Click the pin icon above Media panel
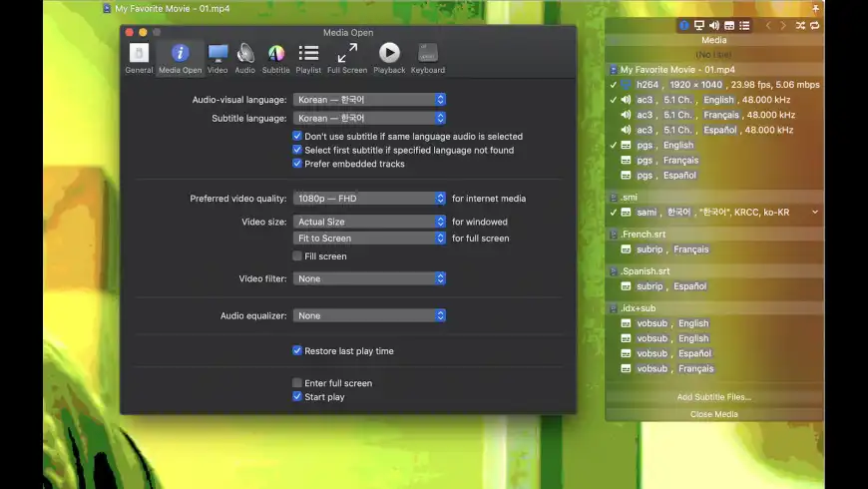This screenshot has height=489, width=868. pyautogui.click(x=815, y=8)
